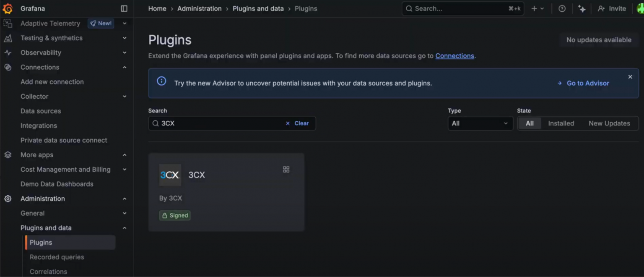Open the 3CX plugin card title
This screenshot has height=277, width=644.
(x=197, y=175)
